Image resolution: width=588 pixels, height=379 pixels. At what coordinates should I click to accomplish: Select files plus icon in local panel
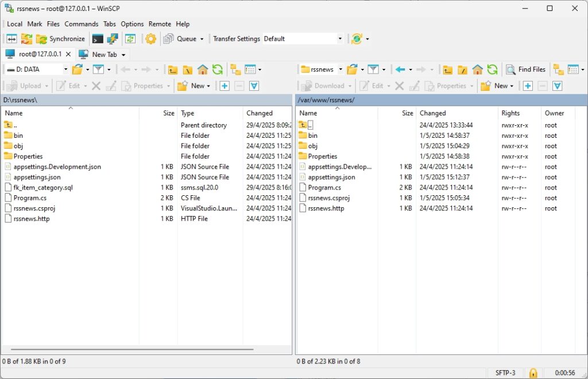[225, 86]
